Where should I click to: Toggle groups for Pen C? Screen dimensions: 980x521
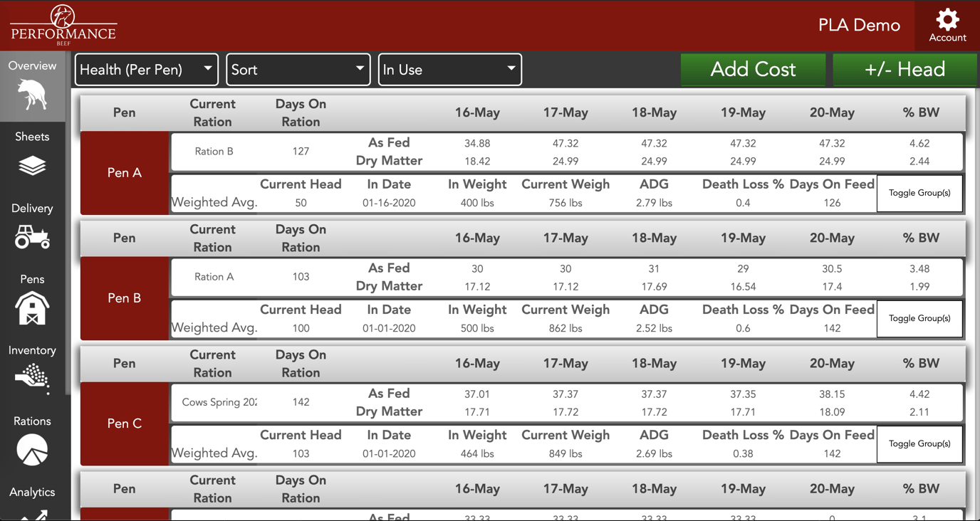(919, 443)
